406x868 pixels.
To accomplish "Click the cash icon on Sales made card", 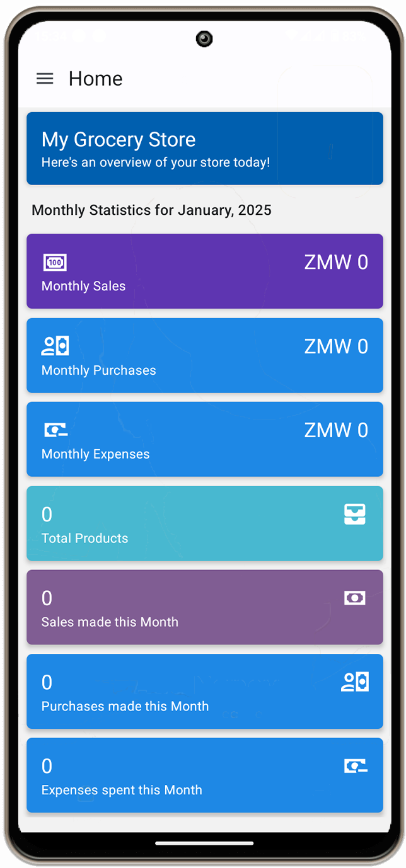I will pos(355,597).
